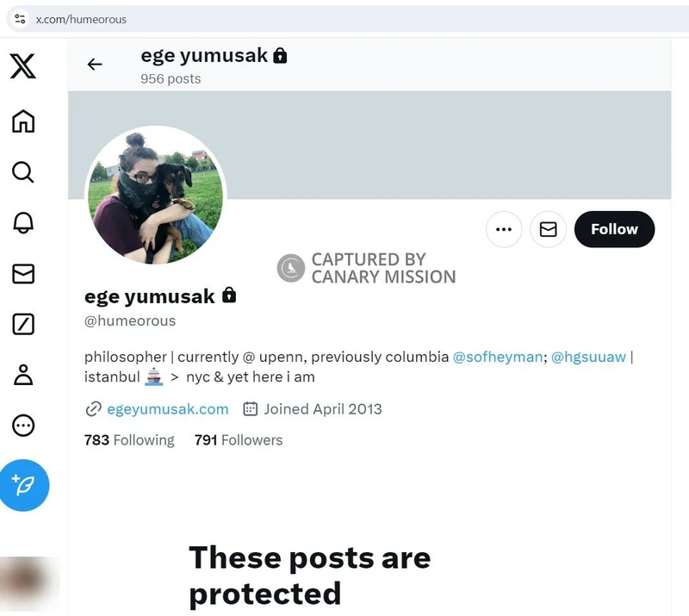Open the @hgsuuaw mention
689x616 pixels.
(x=589, y=356)
